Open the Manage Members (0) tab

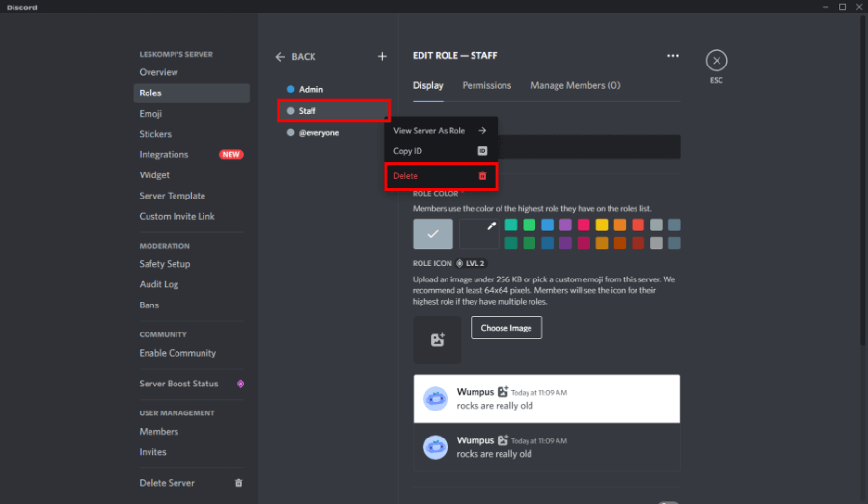coord(575,85)
